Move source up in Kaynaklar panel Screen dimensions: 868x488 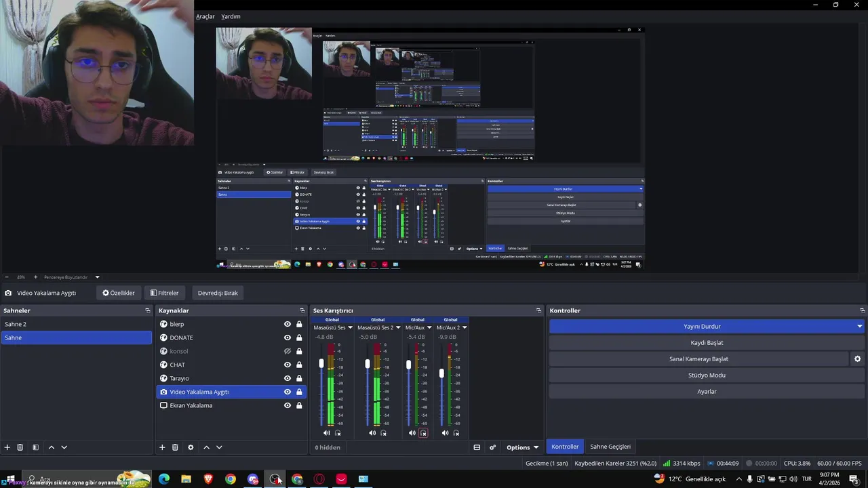point(207,447)
